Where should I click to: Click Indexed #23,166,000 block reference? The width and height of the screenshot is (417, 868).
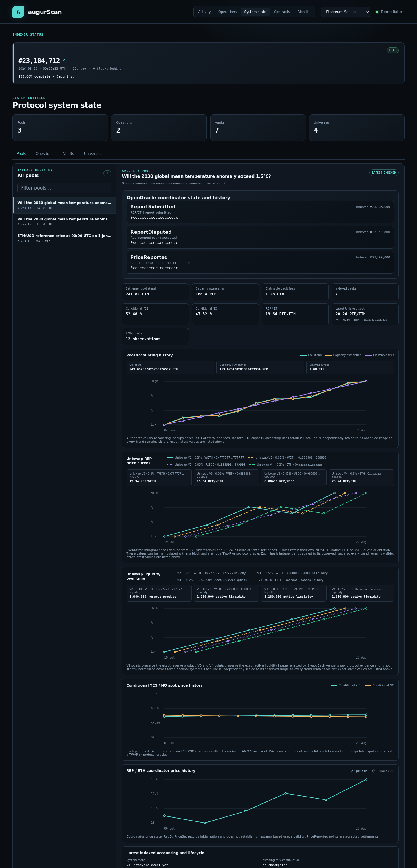coord(373,258)
